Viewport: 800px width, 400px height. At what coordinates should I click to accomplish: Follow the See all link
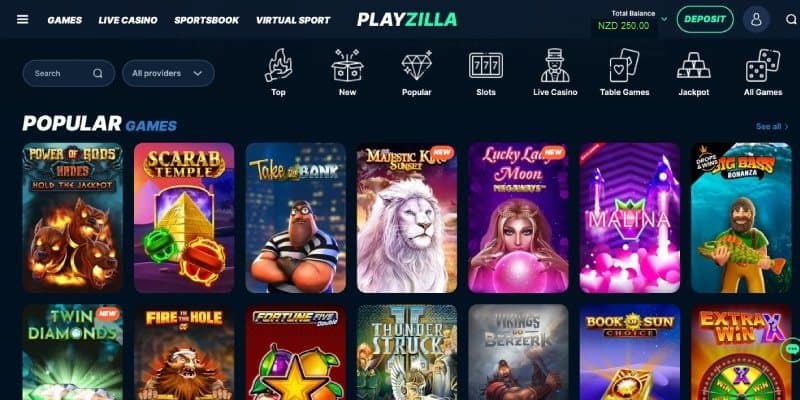772,127
